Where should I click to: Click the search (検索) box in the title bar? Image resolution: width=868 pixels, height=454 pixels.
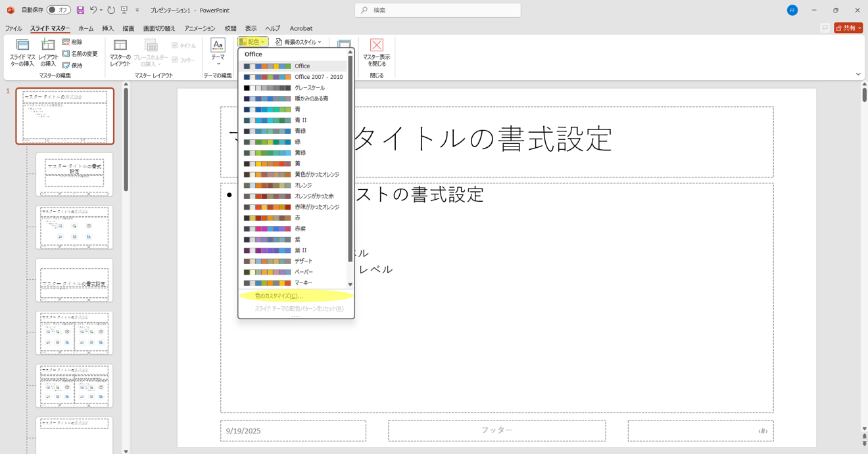coord(438,11)
